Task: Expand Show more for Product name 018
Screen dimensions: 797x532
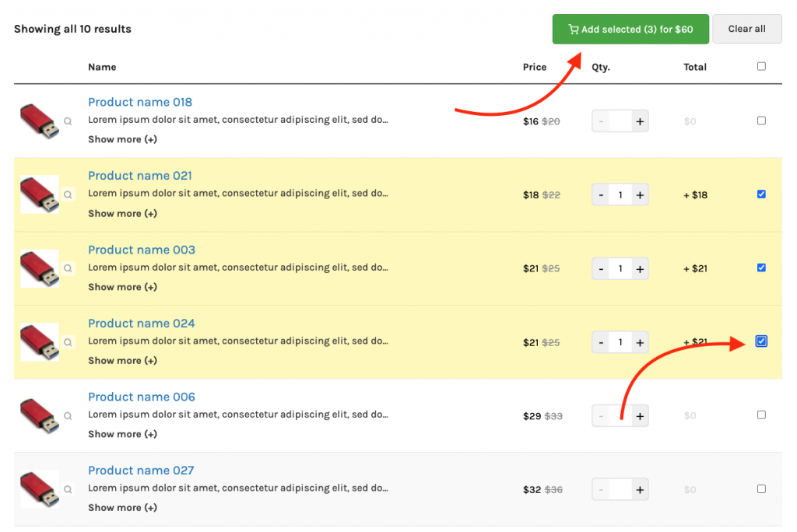Action: (122, 139)
